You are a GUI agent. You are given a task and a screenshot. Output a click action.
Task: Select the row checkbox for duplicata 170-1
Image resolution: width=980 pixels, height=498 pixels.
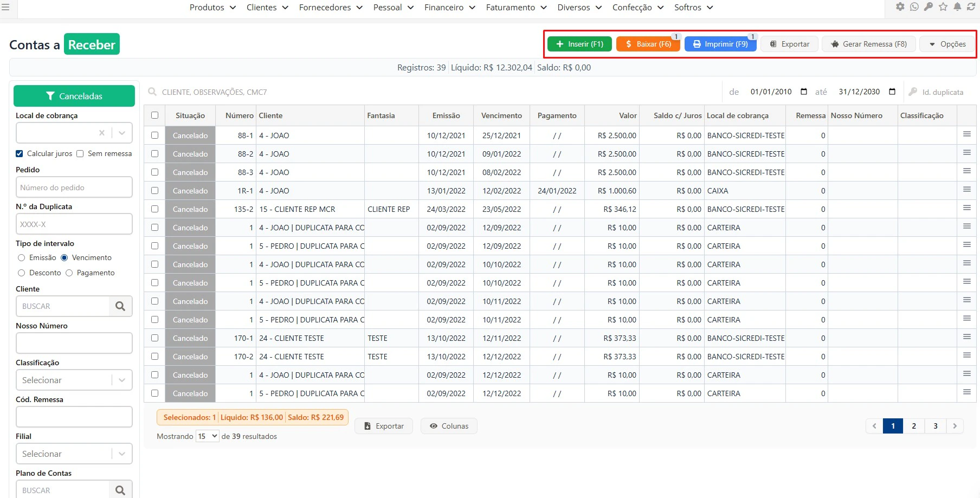(155, 338)
